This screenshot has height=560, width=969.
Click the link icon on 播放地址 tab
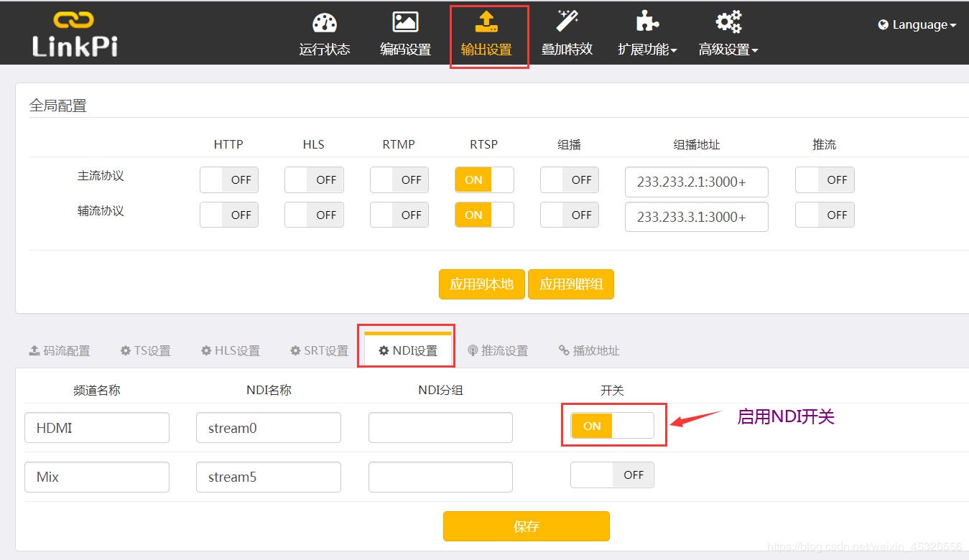click(564, 350)
